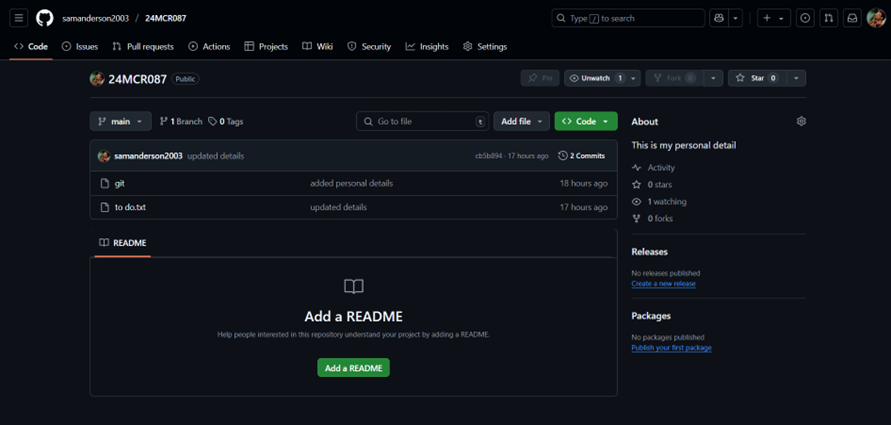Open the samanderson2003 commit author link
This screenshot has height=425, width=891.
click(148, 156)
